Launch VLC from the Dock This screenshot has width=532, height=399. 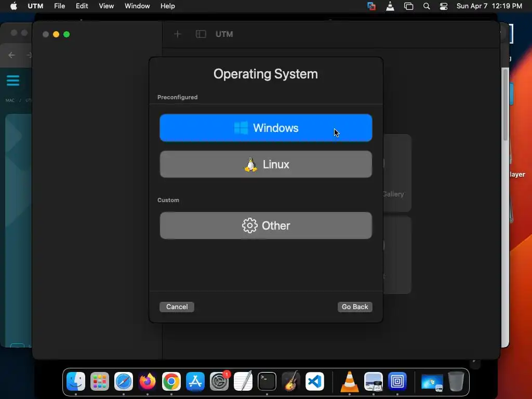click(350, 381)
